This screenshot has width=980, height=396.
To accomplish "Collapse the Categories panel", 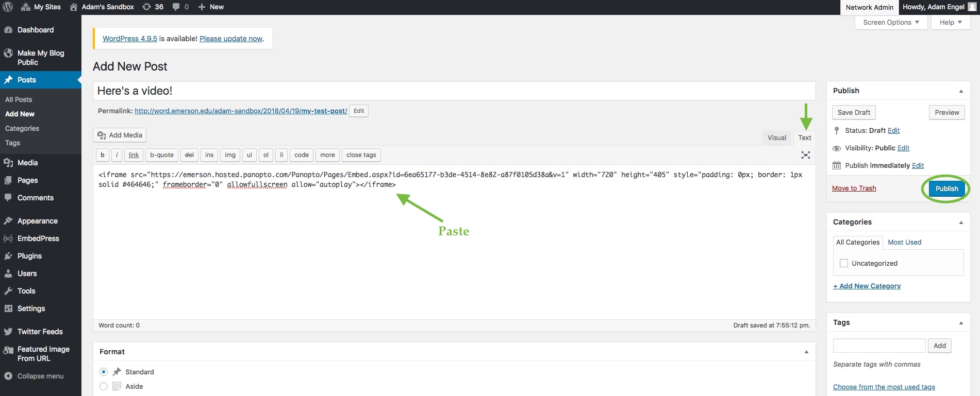I will pos(961,222).
